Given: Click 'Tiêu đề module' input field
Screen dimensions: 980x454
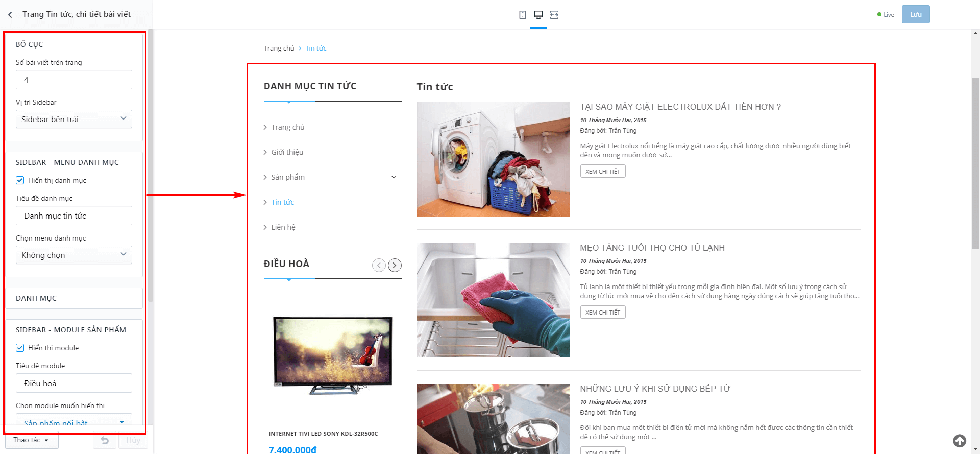Looking at the screenshot, I should click(74, 383).
